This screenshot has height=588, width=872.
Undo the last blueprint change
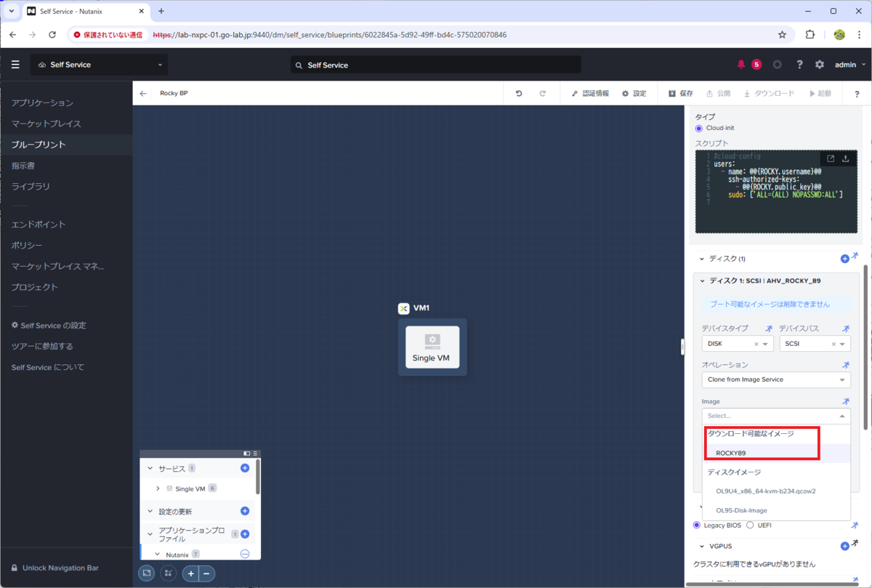(x=519, y=93)
